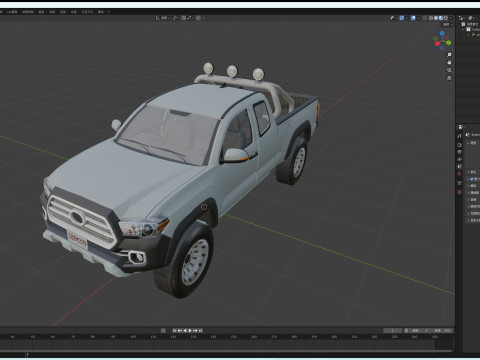The height and width of the screenshot is (360, 480).
Task: Switch to wireframe viewport shading
Action: coord(431,18)
